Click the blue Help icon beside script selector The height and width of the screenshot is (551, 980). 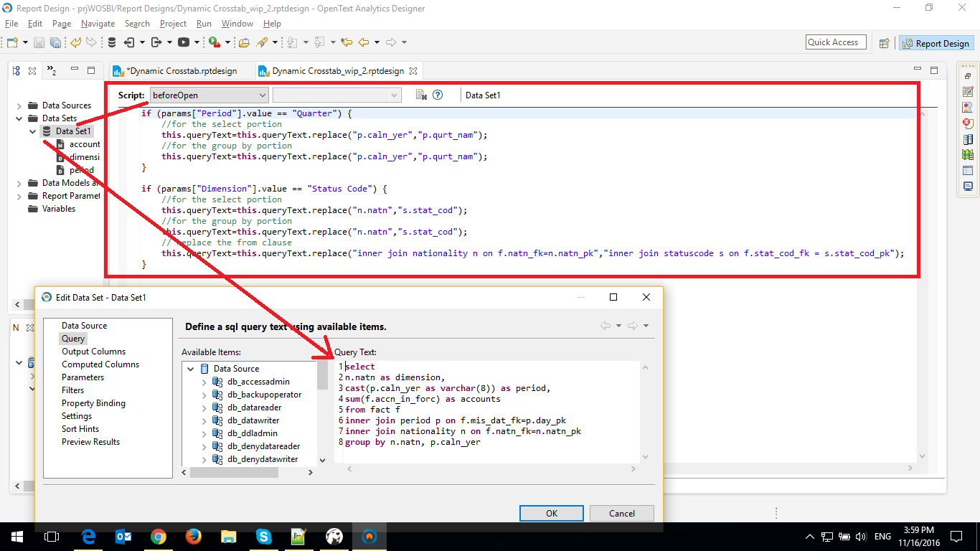click(x=438, y=95)
